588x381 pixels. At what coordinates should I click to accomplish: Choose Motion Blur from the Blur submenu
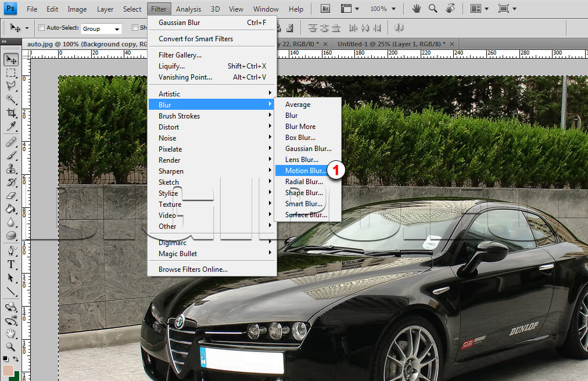coord(304,171)
